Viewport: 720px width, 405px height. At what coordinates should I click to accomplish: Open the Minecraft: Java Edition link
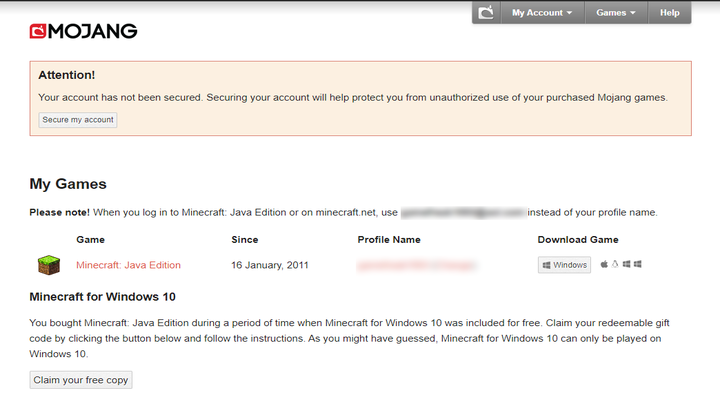[x=128, y=265]
